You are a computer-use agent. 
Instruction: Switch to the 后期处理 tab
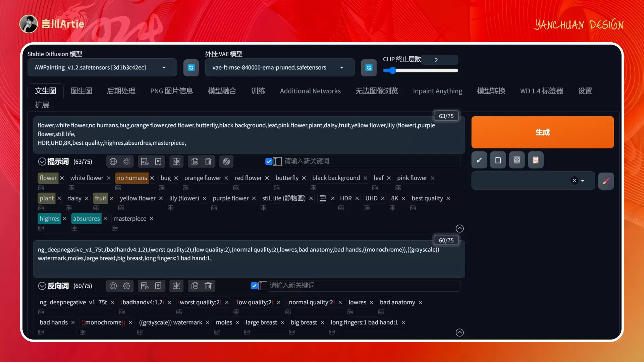[121, 91]
